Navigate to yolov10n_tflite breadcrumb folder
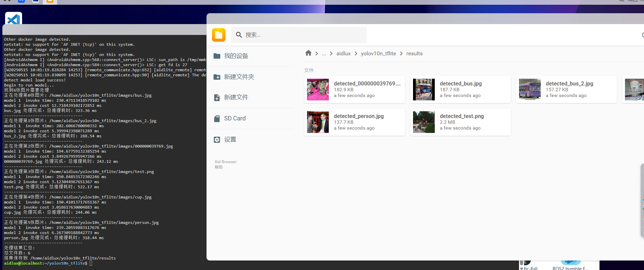The image size is (644, 270). [x=378, y=54]
